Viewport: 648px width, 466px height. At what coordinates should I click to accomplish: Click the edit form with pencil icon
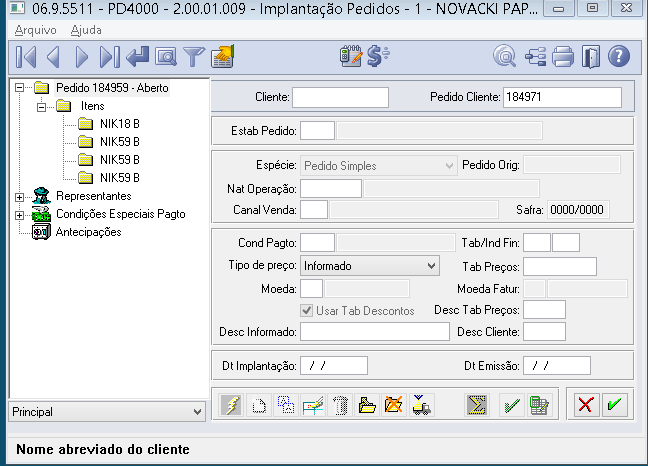point(313,405)
